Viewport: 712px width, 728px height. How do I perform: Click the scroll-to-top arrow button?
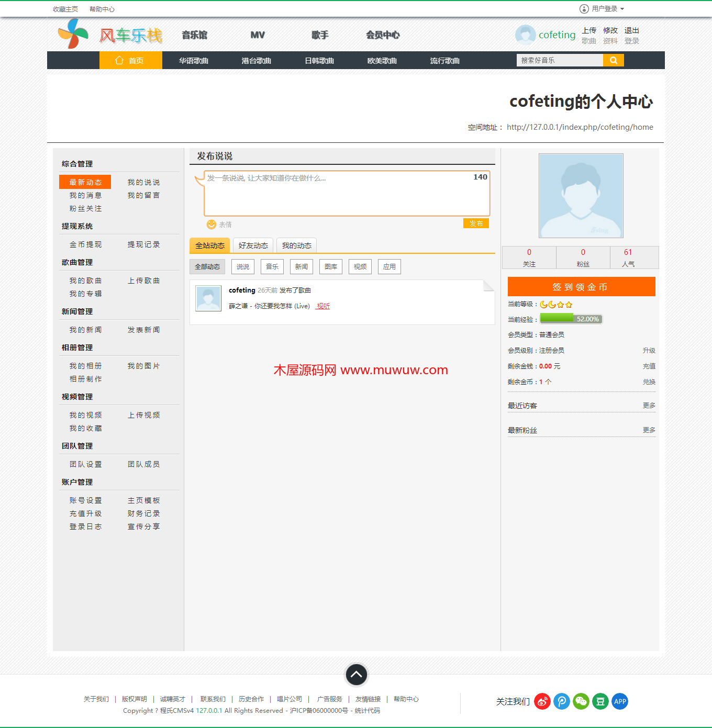point(356,675)
